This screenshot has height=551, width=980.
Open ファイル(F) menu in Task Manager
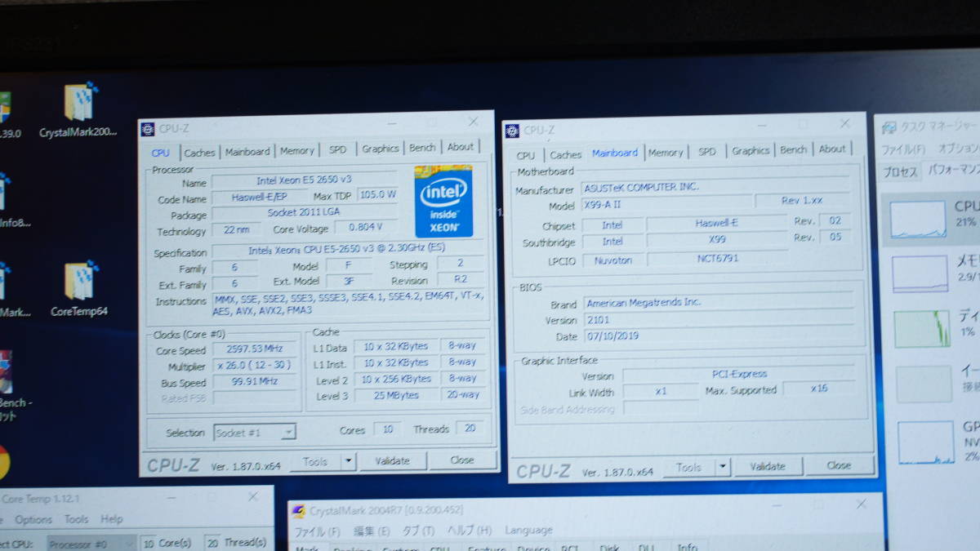(x=903, y=149)
